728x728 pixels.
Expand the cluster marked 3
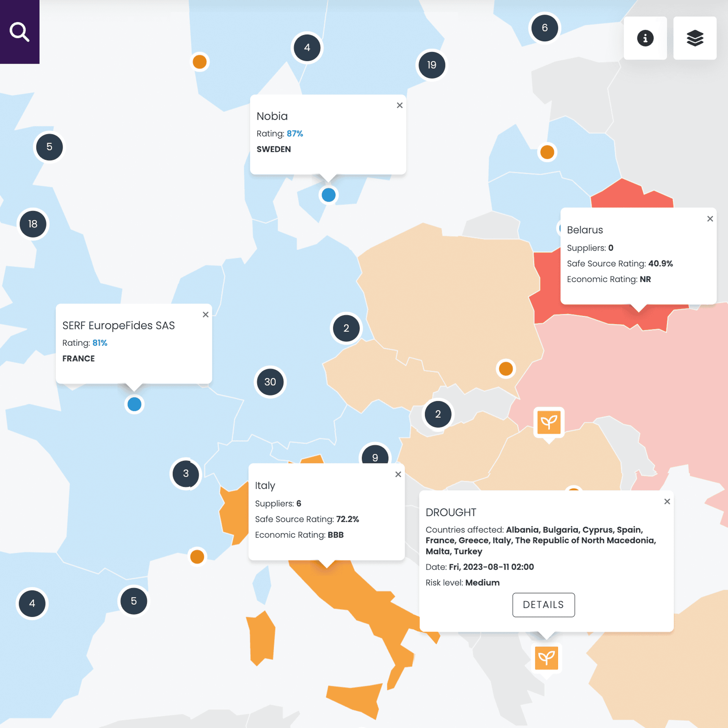[186, 474]
